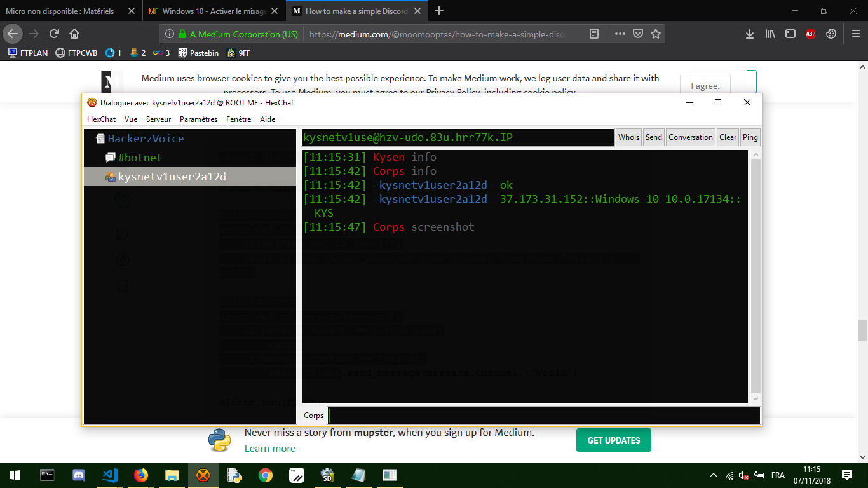The width and height of the screenshot is (868, 488).
Task: Open Discord from taskbar
Action: click(79, 475)
